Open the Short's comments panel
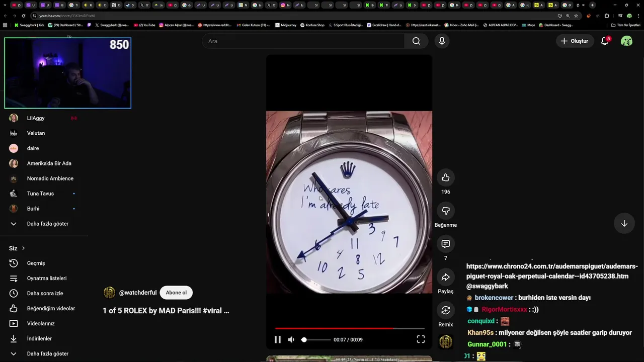 [x=445, y=244]
